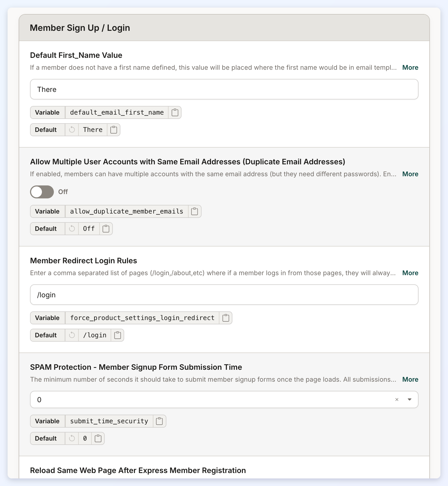Reset duplicate emails setting to default Off
This screenshot has height=486, width=448.
[72, 229]
